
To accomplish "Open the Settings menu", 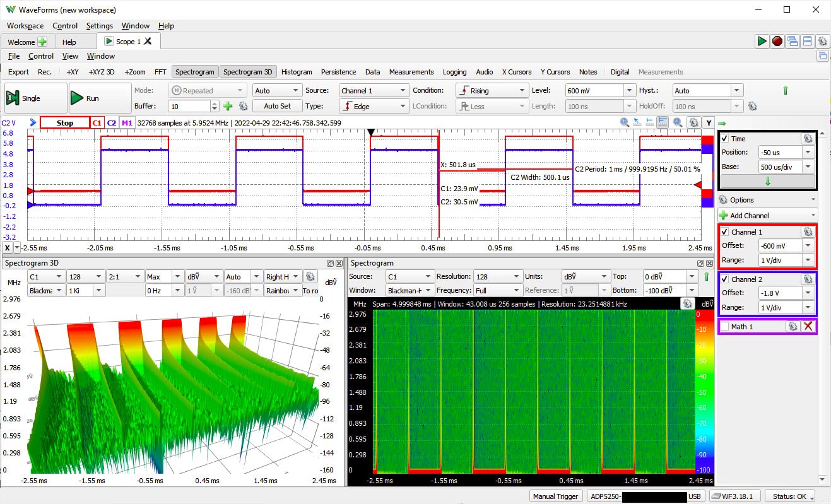I will point(100,26).
